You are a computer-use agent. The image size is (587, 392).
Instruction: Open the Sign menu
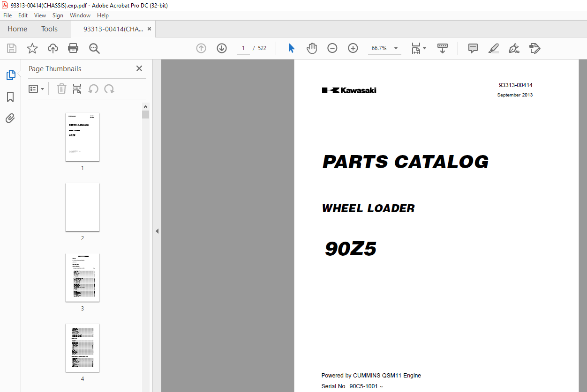point(58,15)
